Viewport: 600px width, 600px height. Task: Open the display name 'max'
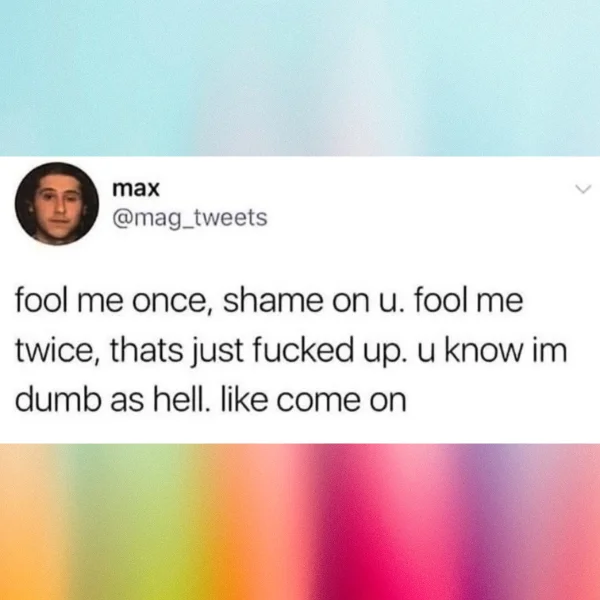coord(136,189)
